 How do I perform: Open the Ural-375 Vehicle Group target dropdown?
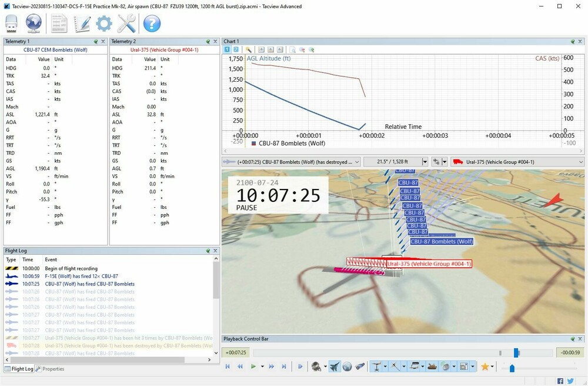(581, 162)
